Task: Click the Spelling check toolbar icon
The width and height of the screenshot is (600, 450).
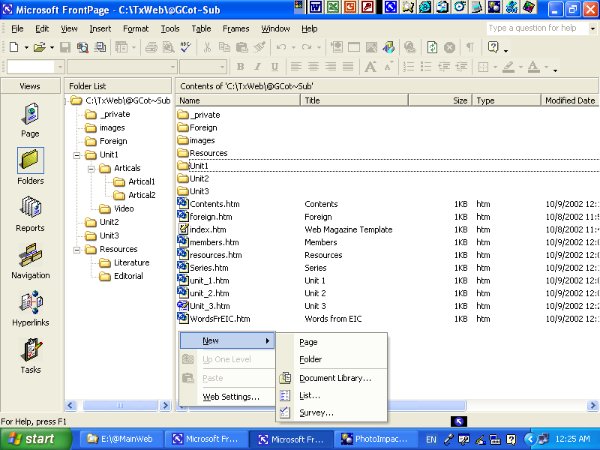Action: [x=186, y=47]
